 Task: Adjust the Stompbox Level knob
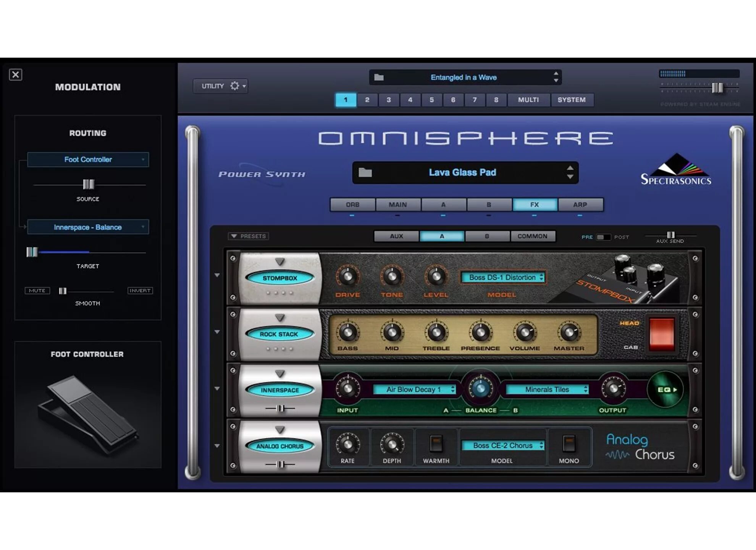[x=436, y=276]
